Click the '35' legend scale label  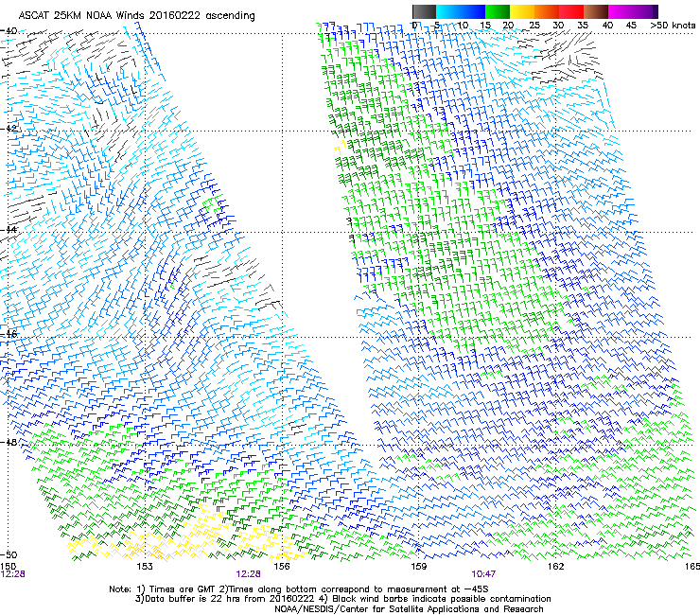pyautogui.click(x=583, y=26)
